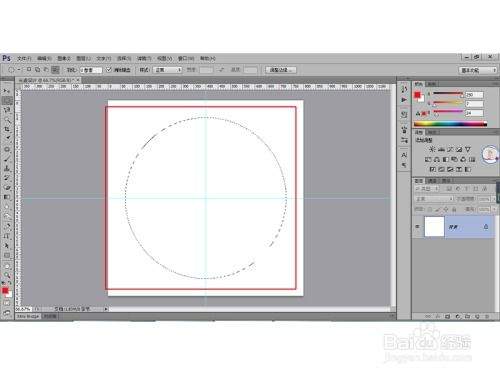This screenshot has height=375, width=500.
Task: Add a Black & White adjustment
Action: pos(445,159)
